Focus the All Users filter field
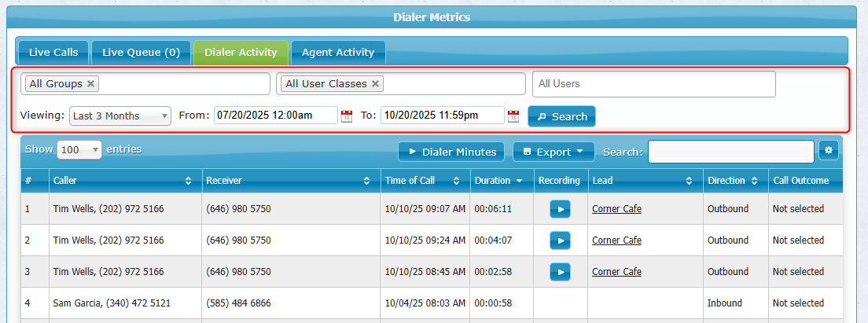This screenshot has height=323, width=868. [653, 84]
